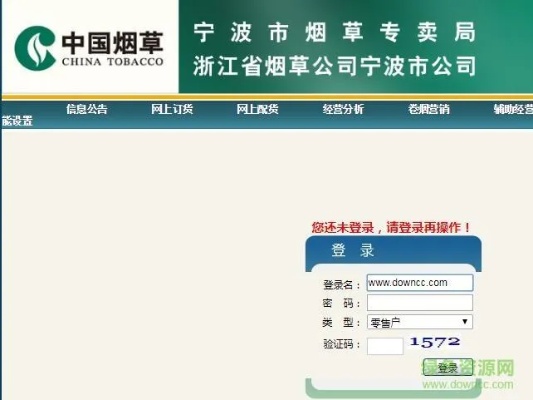Click the 登录名 field label

coord(341,284)
